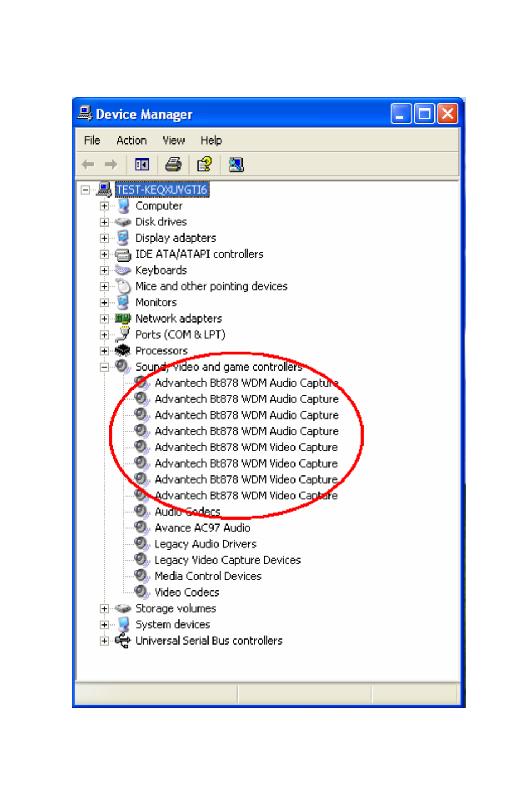
Task: Expand the Processors node
Action: click(104, 351)
